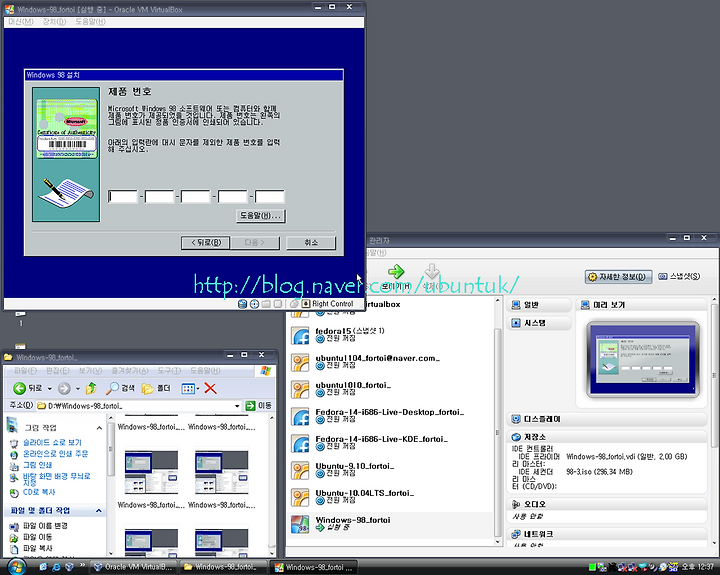This screenshot has width=720, height=575.
Task: Open the VM window 장치(D) menu
Action: pyautogui.click(x=54, y=22)
